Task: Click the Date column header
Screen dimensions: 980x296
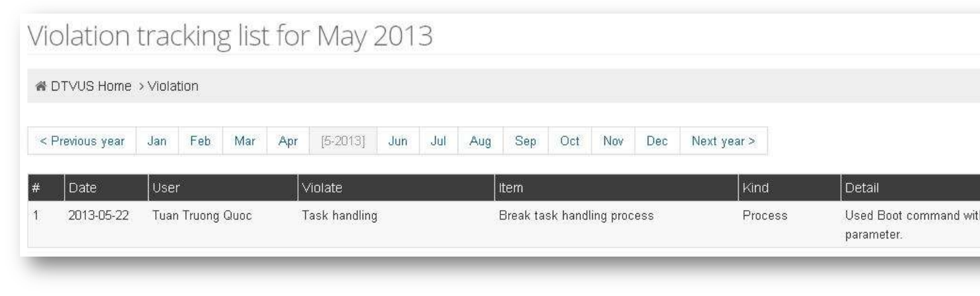Action: point(83,188)
